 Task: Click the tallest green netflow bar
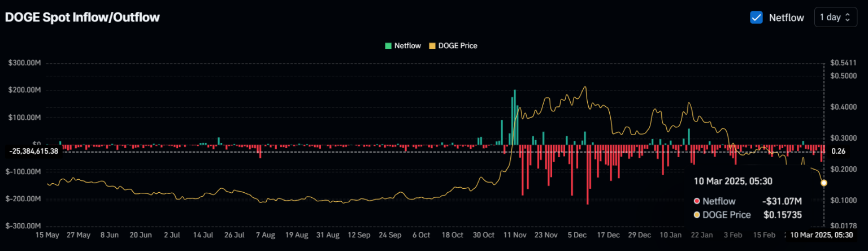pos(515,117)
